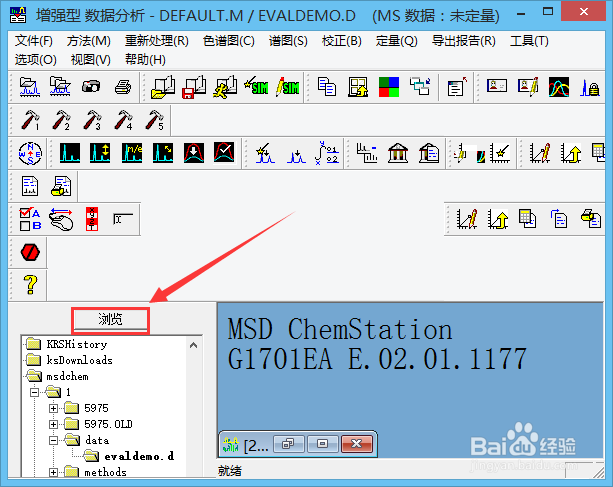Image resolution: width=613 pixels, height=487 pixels.
Task: Collapse the folder 1 tree node
Action: click(x=35, y=392)
